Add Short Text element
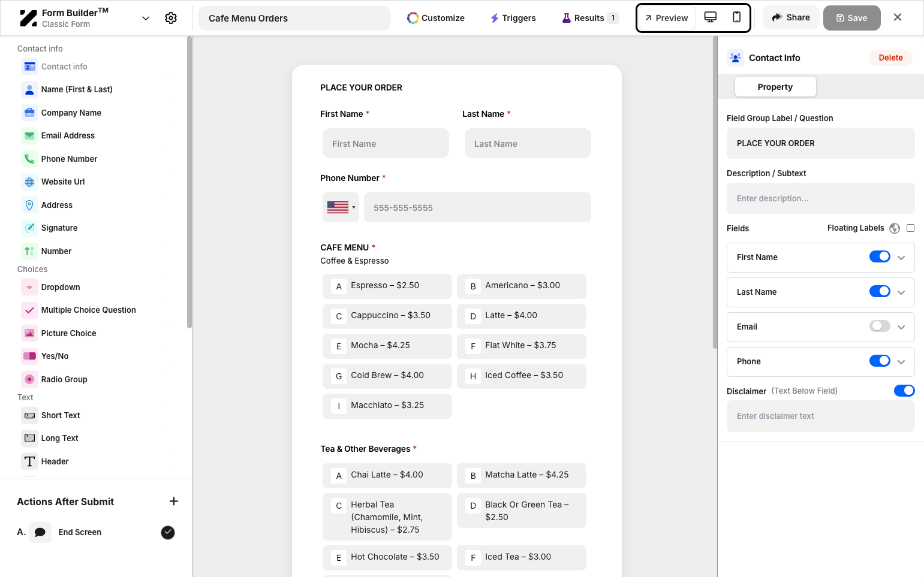The width and height of the screenshot is (924, 577). click(61, 415)
